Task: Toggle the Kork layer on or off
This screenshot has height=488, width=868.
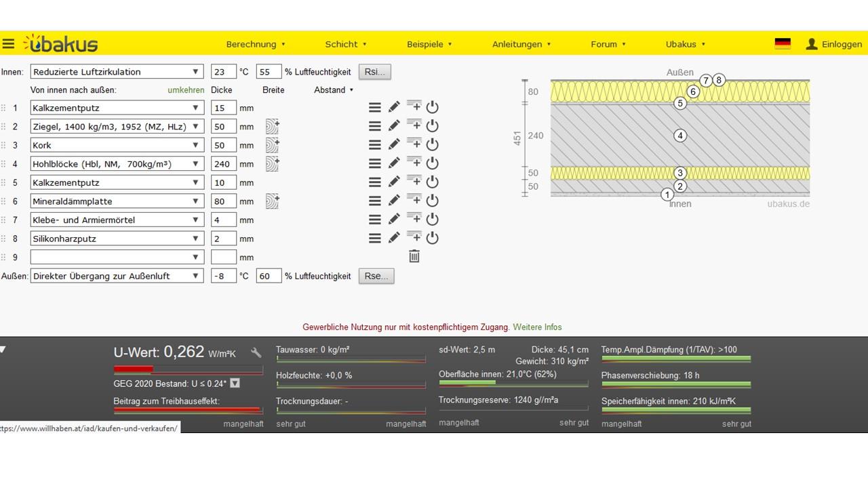Action: [433, 144]
